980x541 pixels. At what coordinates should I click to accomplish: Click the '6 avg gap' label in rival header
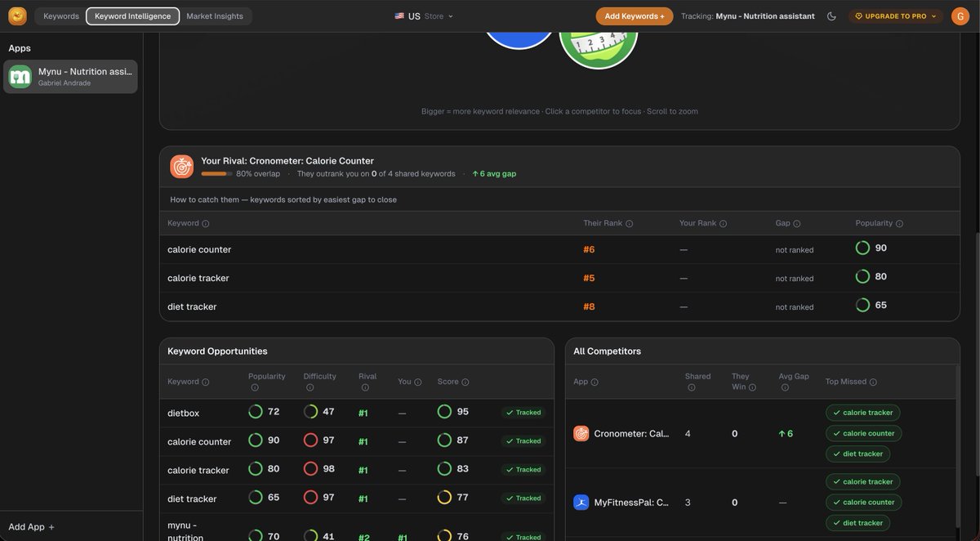[x=494, y=174]
